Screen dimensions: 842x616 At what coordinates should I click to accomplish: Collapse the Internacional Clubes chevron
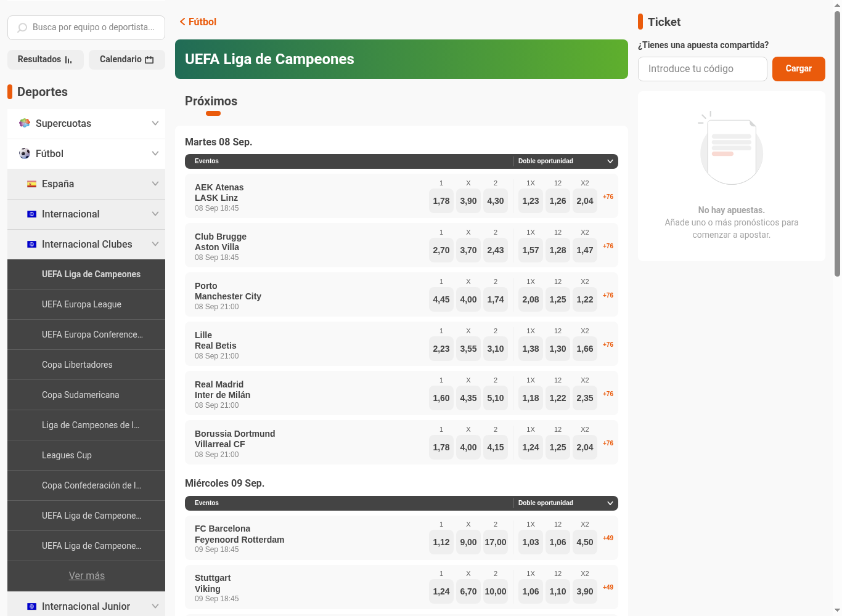[155, 244]
